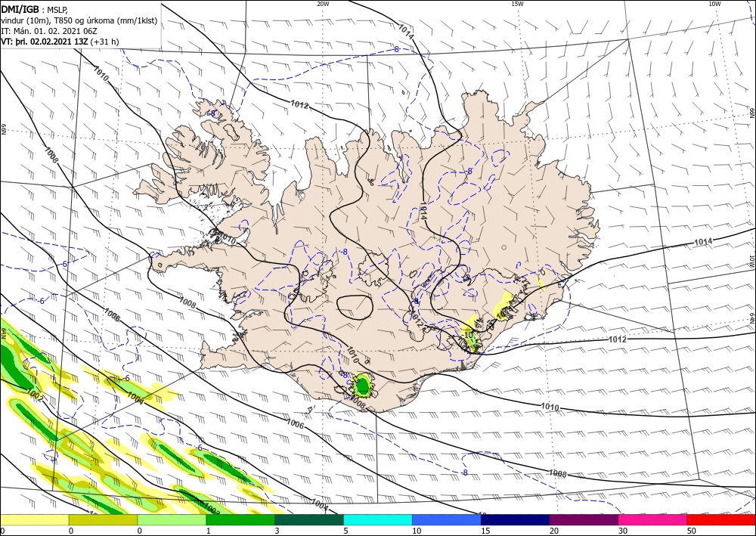756x536 pixels.
Task: Select the 'VT: þri. 02.02.2021 13Z (+31 h)' line
Action: (60, 42)
